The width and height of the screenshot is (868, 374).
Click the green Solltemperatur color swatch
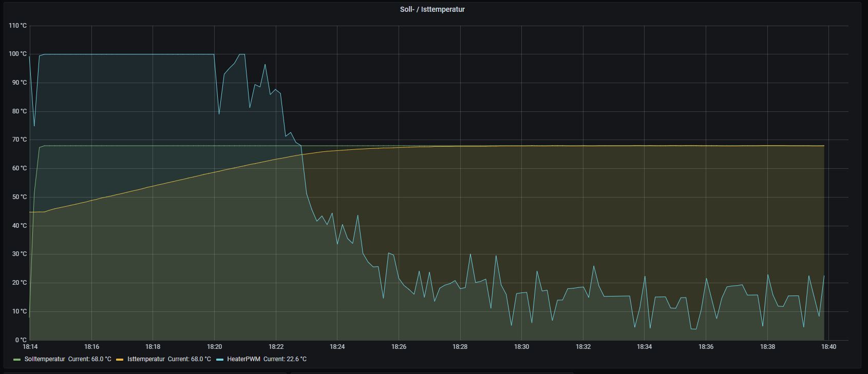point(17,359)
